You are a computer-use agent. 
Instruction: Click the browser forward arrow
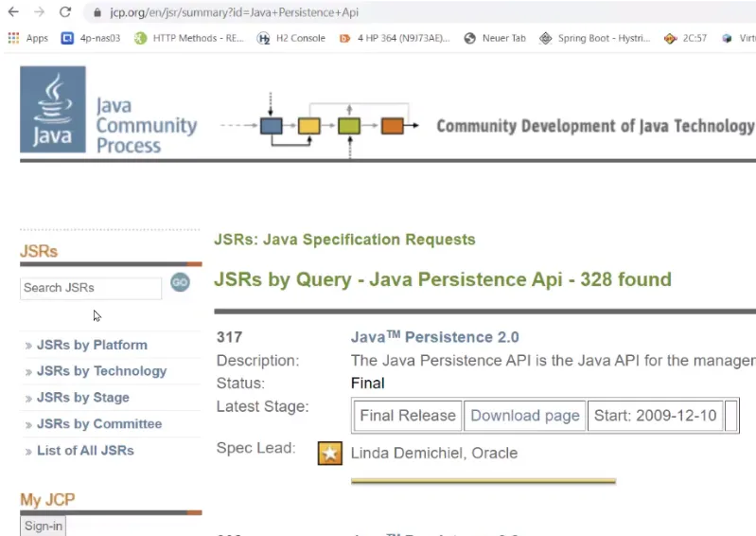pyautogui.click(x=39, y=12)
